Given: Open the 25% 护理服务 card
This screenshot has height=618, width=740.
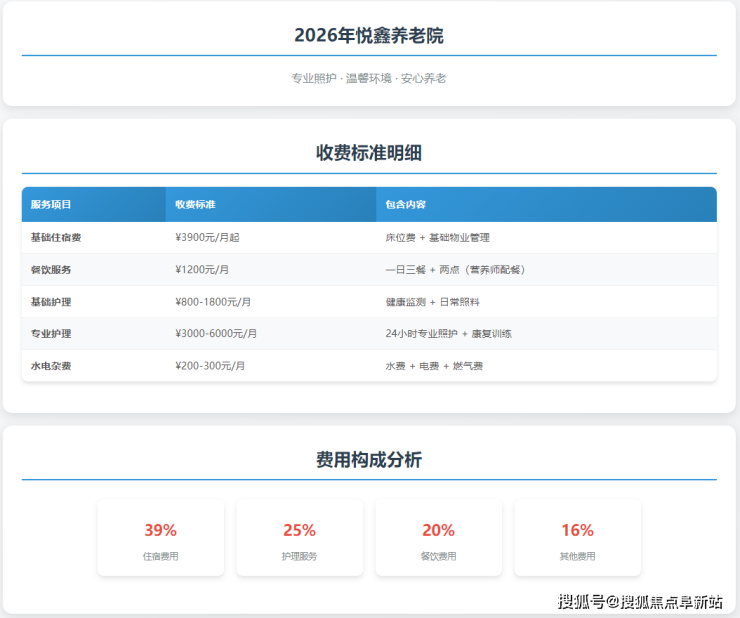Looking at the screenshot, I should pyautogui.click(x=299, y=539).
